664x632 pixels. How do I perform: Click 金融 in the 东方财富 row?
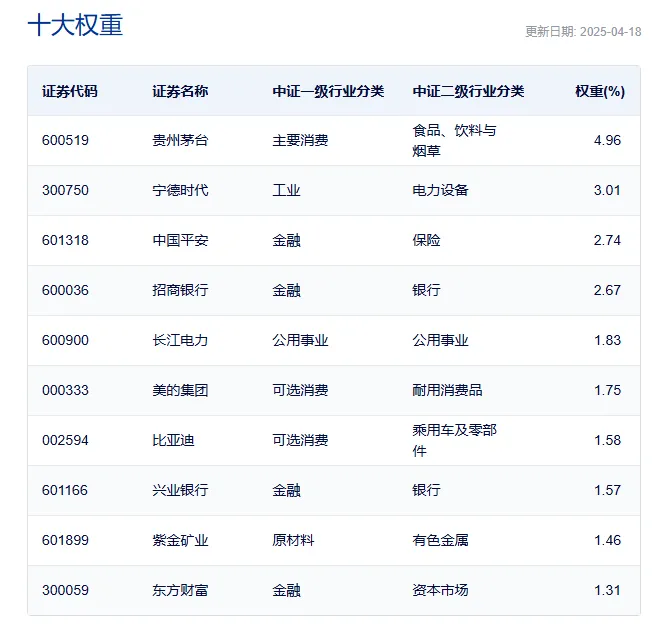pos(286,590)
